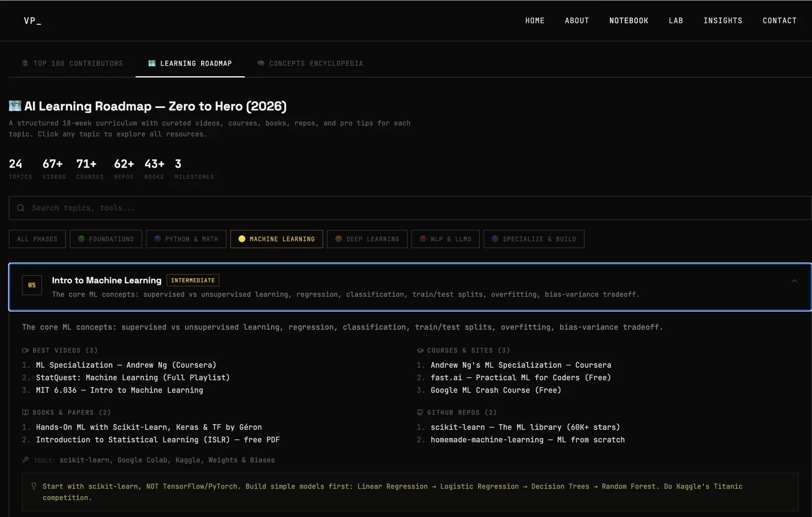The width and height of the screenshot is (812, 517).
Task: Click the map icon next to the roadmap title
Action: [15, 106]
